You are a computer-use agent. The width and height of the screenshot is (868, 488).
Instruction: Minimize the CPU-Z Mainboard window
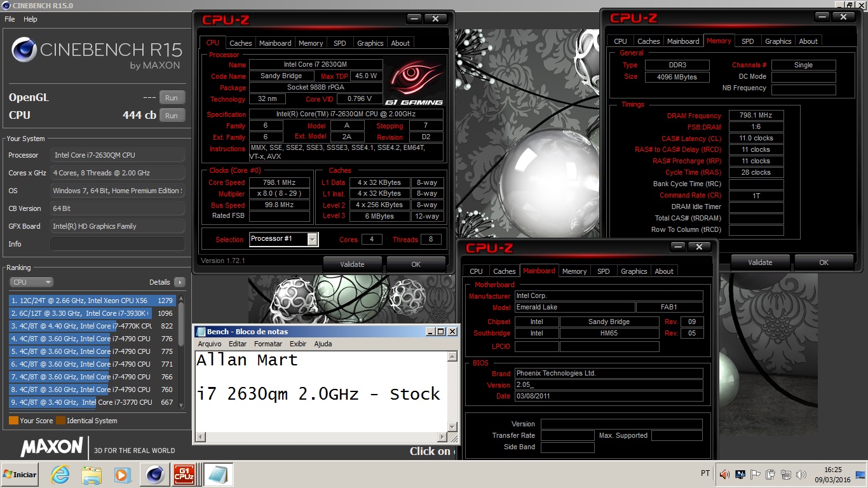coord(678,247)
